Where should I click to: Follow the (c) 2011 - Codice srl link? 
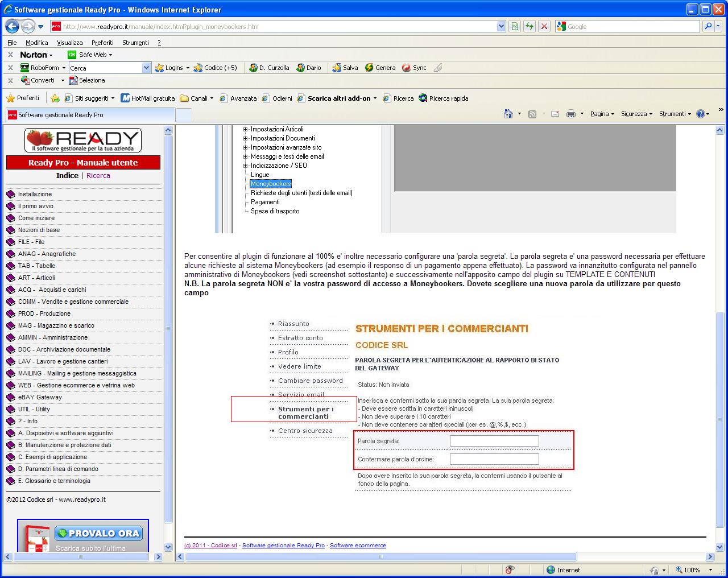(210, 545)
